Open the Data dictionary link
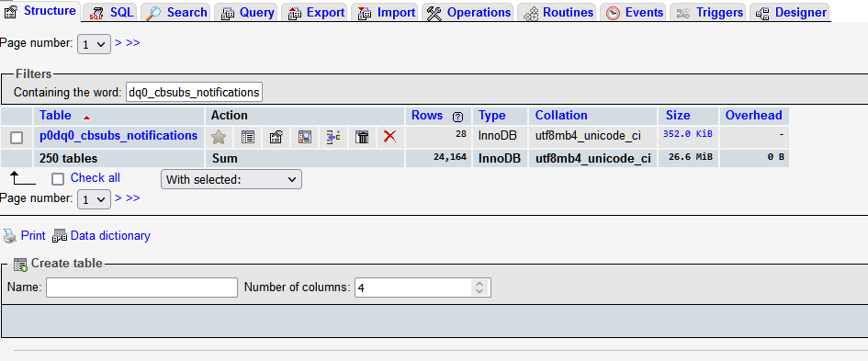The width and height of the screenshot is (868, 361). click(110, 235)
